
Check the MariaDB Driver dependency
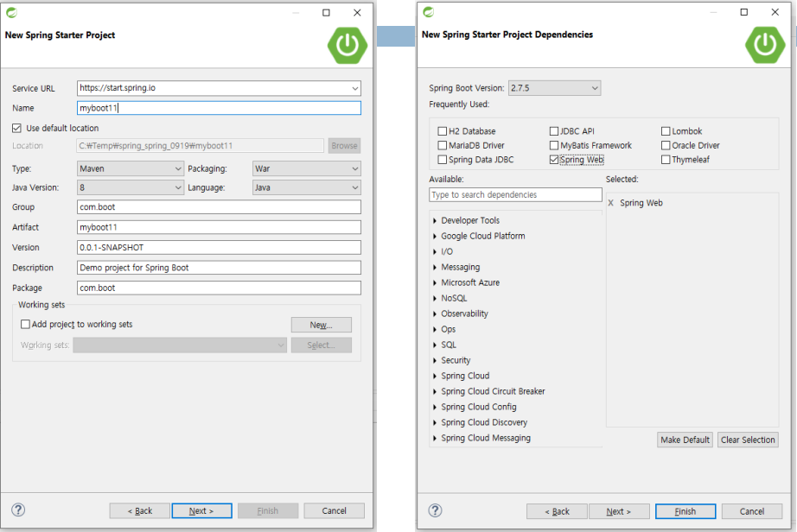pos(443,145)
